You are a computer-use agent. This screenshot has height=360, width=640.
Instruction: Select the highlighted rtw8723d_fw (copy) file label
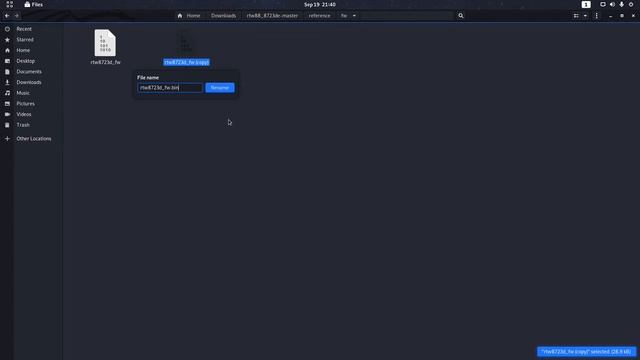click(x=187, y=62)
